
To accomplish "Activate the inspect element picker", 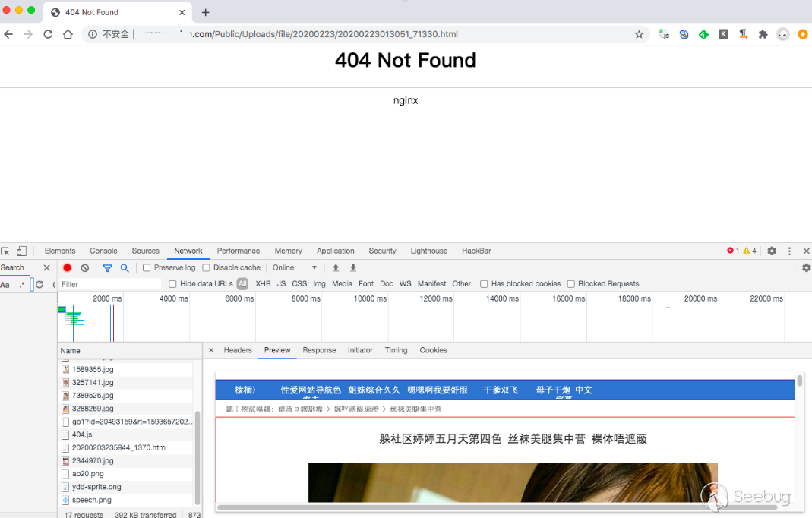I will click(x=5, y=251).
